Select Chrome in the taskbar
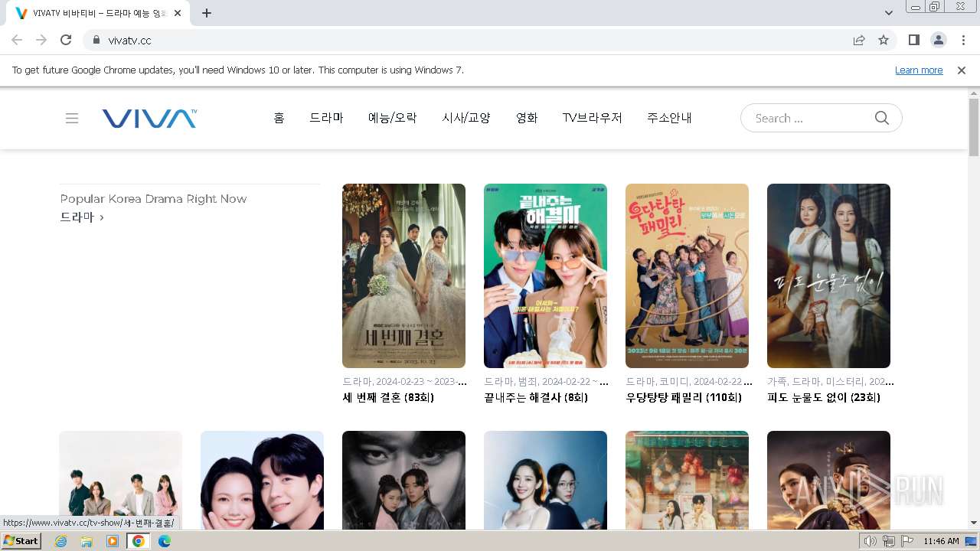 click(x=139, y=541)
